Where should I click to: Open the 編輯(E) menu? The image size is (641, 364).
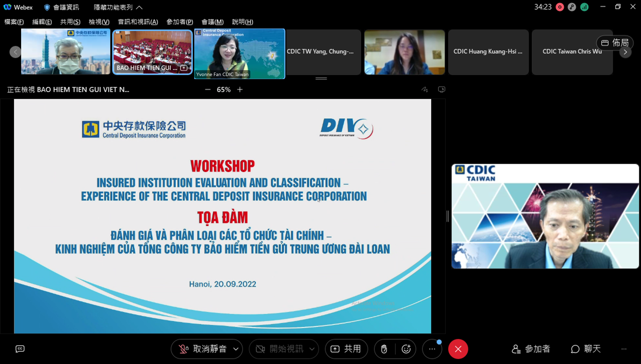(42, 22)
